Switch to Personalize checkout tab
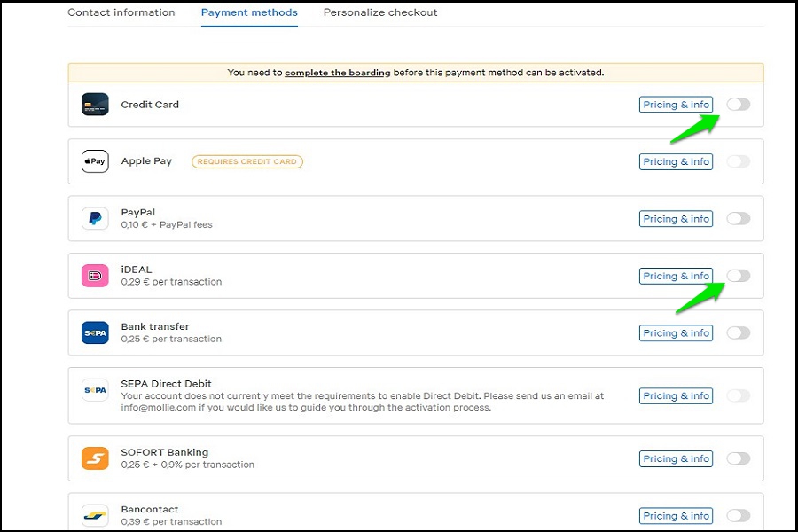This screenshot has width=798, height=532. point(380,12)
